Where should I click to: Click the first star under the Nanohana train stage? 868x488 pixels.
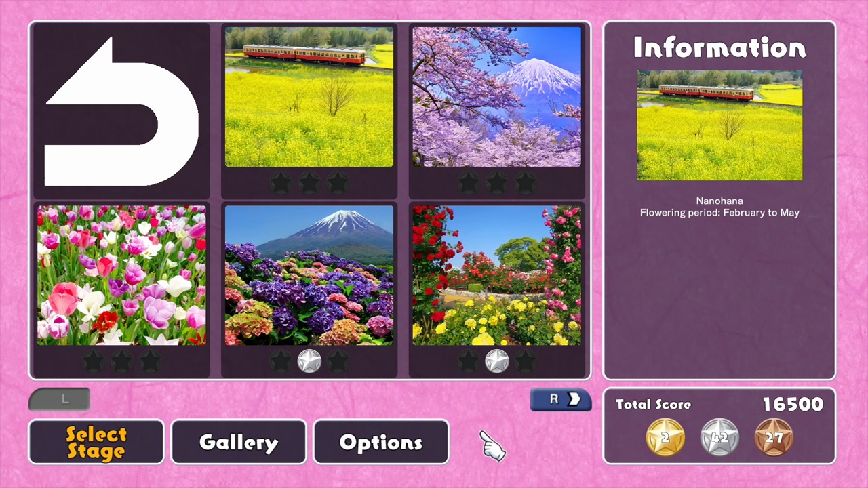pos(280,182)
